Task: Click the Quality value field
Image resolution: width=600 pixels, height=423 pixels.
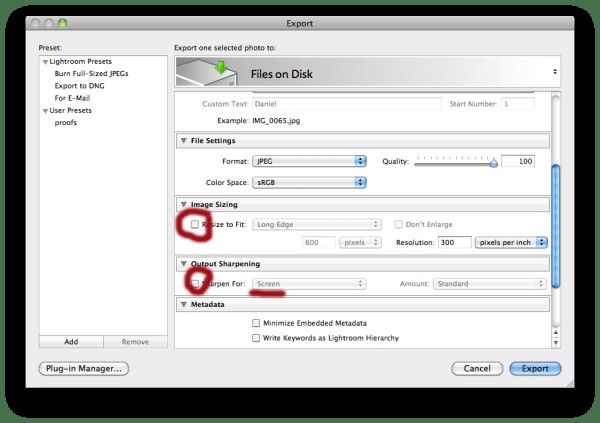Action: pos(518,161)
